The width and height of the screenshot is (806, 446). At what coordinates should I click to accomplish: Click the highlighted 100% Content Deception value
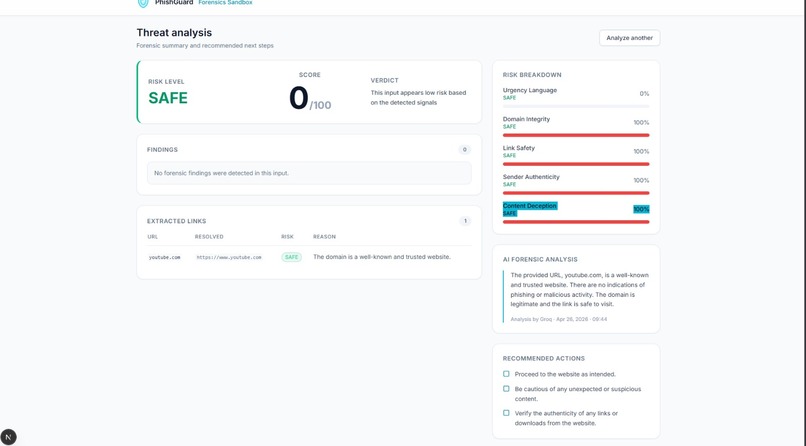click(x=641, y=209)
